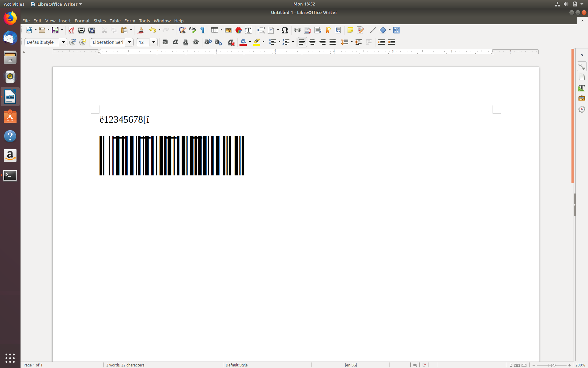Toggle Print Preview
The width and height of the screenshot is (588, 368).
point(92,30)
